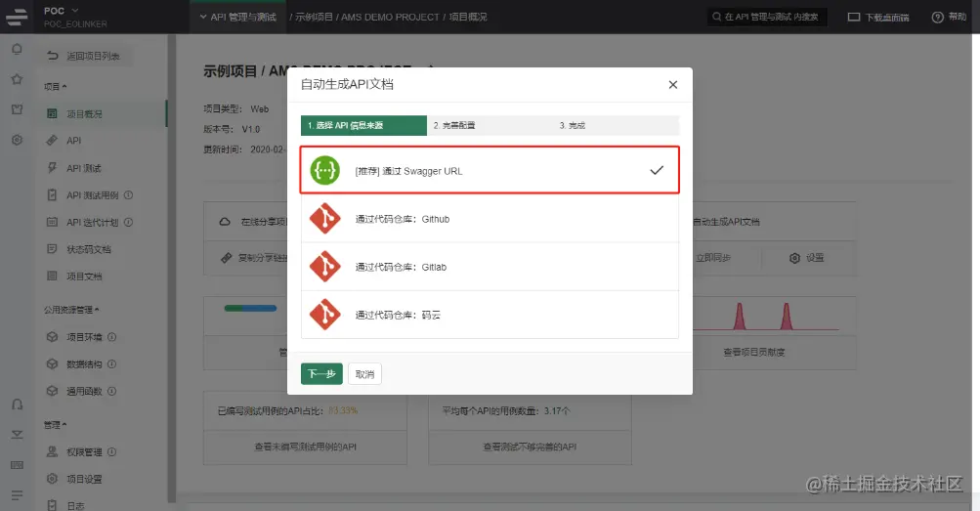Open the star favorites icon in left rail
This screenshot has height=511, width=980.
(17, 79)
